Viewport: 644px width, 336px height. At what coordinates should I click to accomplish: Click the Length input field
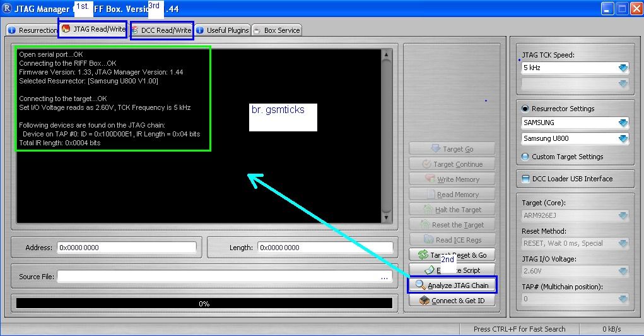(325, 248)
